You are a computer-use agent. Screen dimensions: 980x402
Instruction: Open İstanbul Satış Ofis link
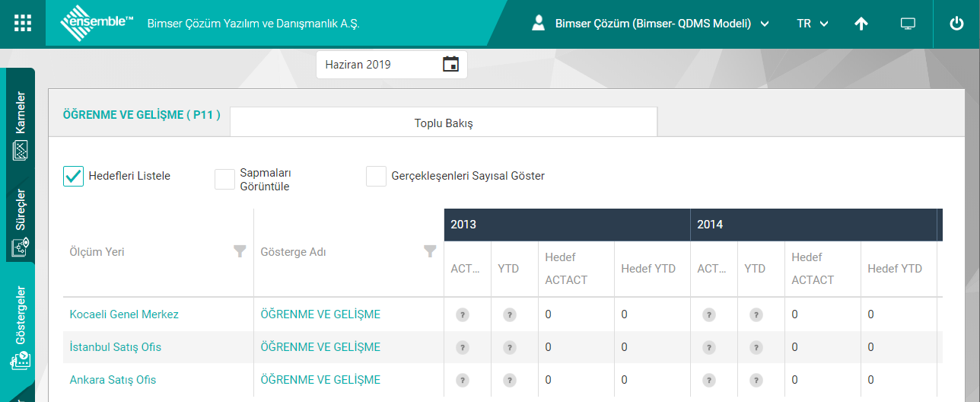click(x=116, y=347)
